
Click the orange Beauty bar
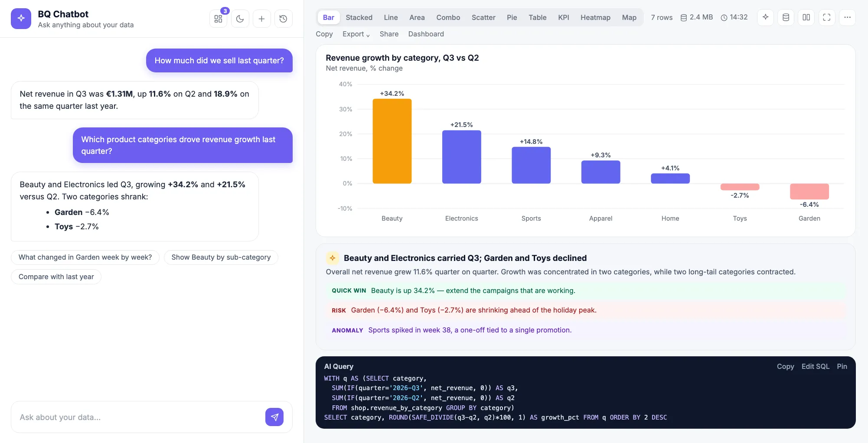392,141
